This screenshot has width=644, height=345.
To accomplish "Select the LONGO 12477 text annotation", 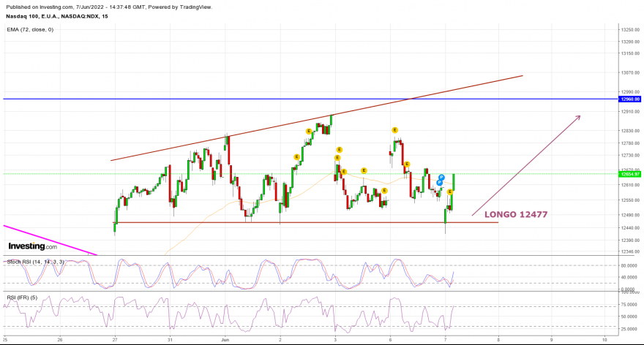I will click(x=516, y=215).
